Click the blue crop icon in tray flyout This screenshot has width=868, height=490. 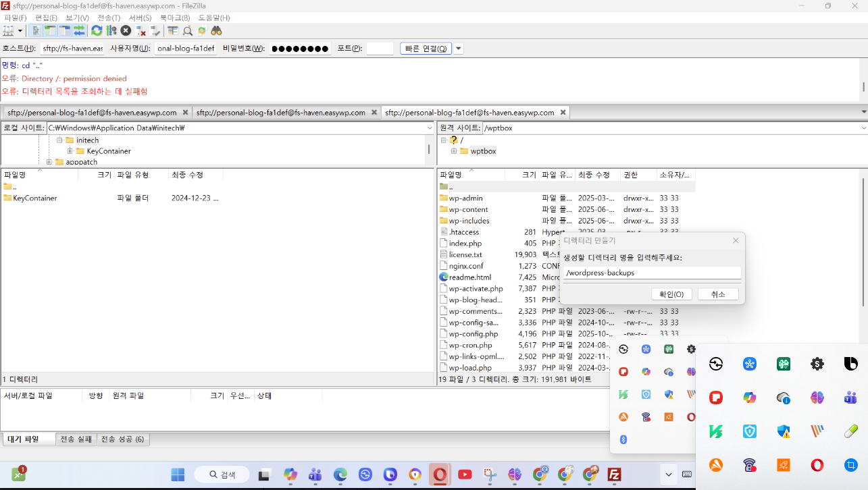[850, 465]
